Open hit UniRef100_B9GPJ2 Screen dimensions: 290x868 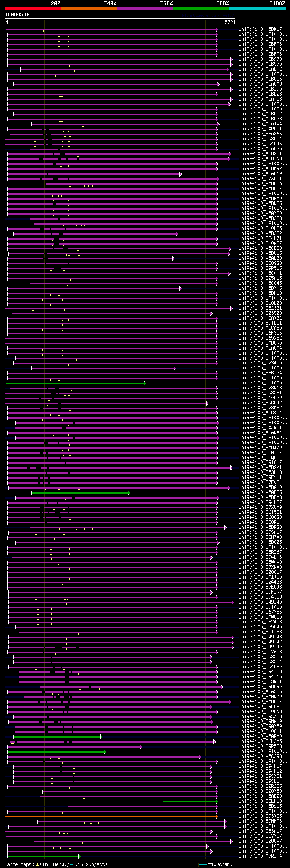[260, 403]
